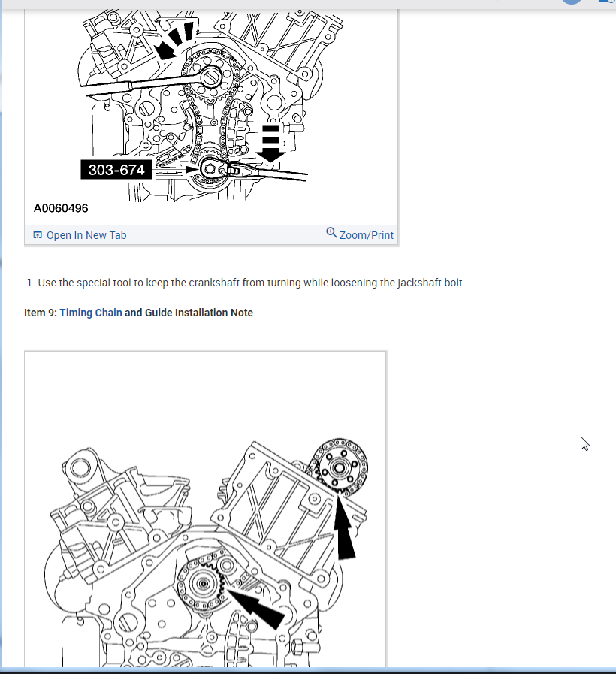Click the magnifier icon beside Zoom/Print
This screenshot has width=616, height=674.
(331, 232)
